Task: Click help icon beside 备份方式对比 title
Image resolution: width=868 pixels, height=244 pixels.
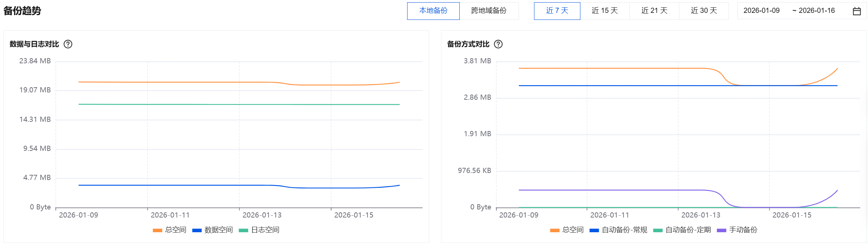Action: (498, 44)
